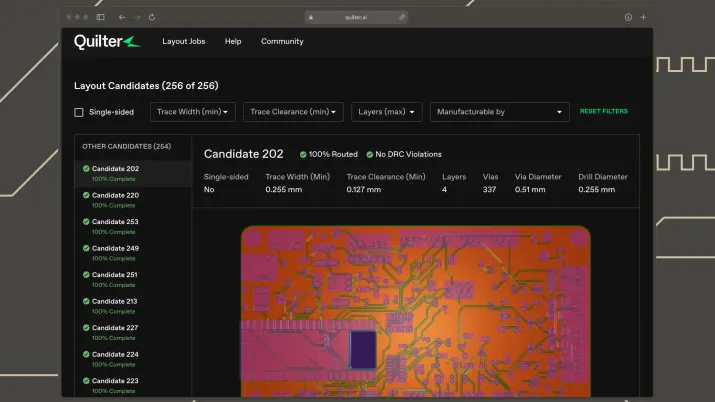Click the browser forward arrow

point(137,17)
